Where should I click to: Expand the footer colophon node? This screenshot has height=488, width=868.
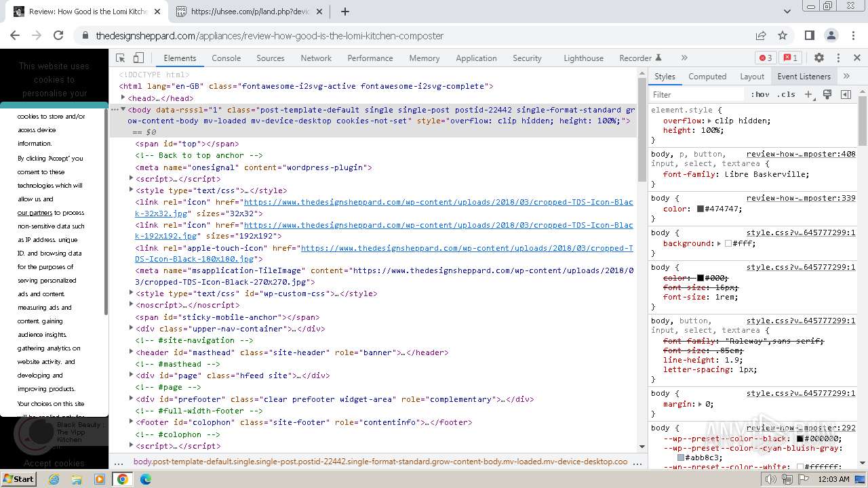pos(131,422)
